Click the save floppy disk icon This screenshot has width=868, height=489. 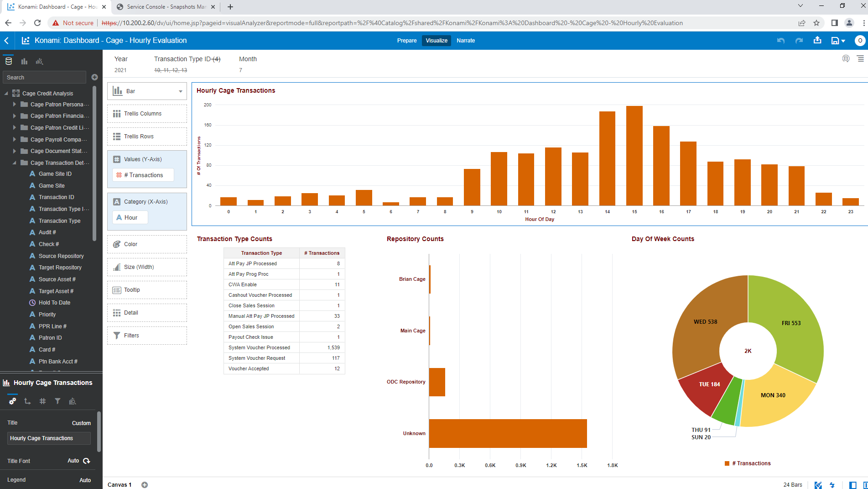click(x=835, y=41)
